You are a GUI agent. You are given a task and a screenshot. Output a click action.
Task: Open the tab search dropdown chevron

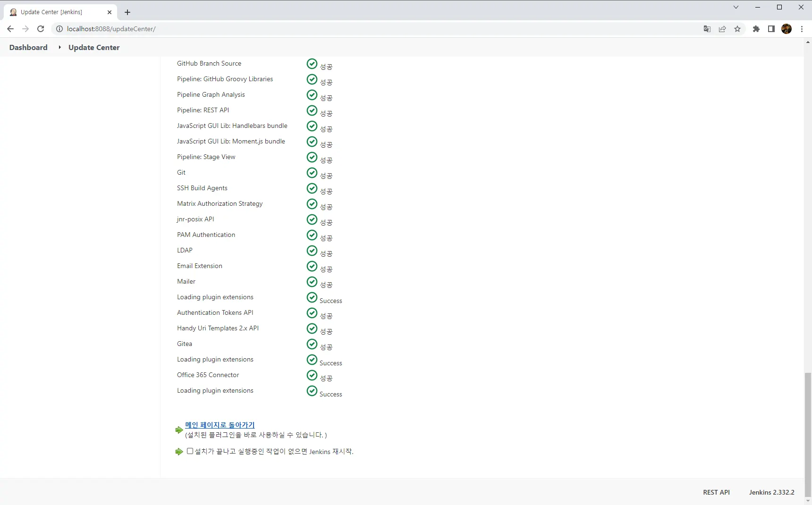pos(736,7)
